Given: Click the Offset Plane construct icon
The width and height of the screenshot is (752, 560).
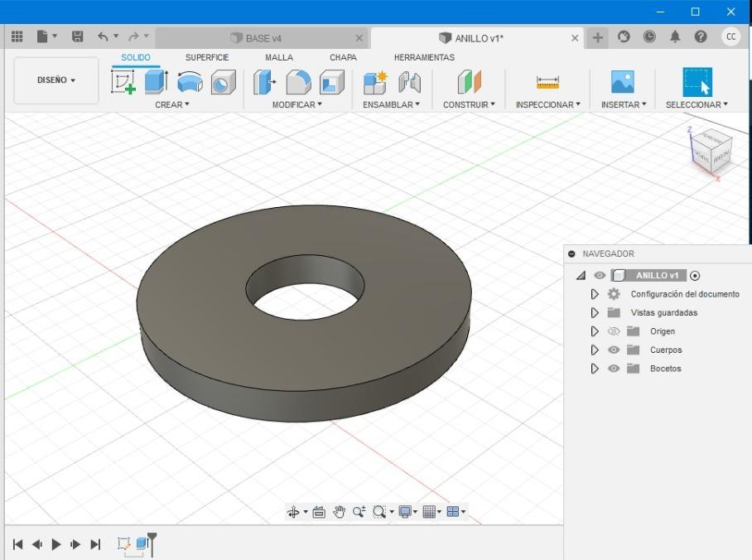Looking at the screenshot, I should (469, 81).
